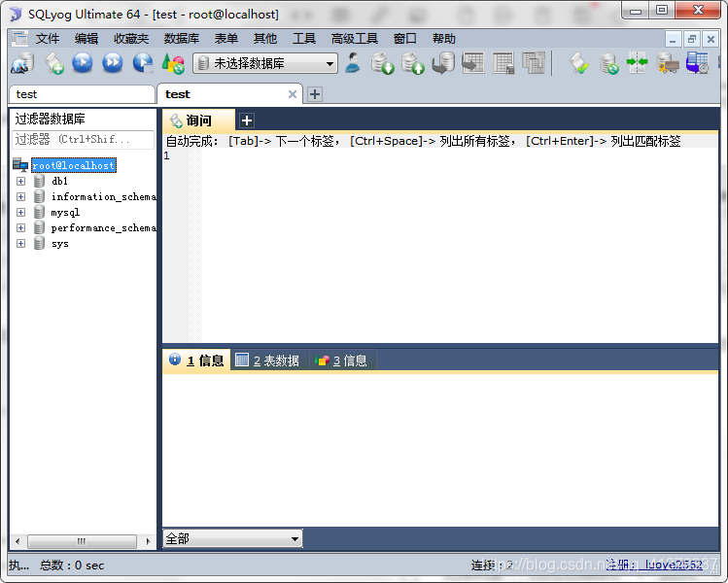728x583 pixels.
Task: Switch to the first test connection tab
Action: [x=82, y=94]
